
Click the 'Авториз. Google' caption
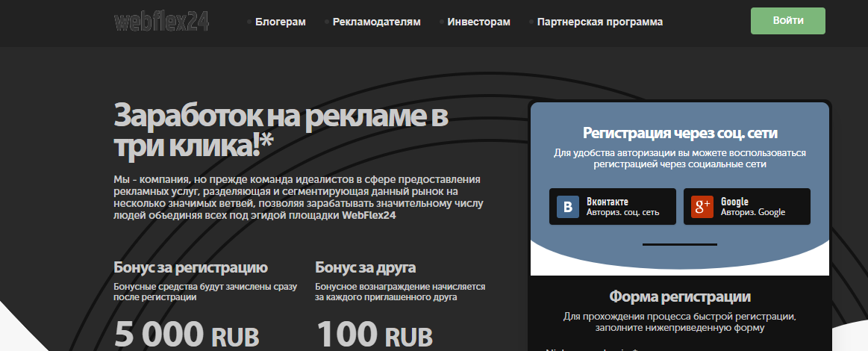pyautogui.click(x=753, y=212)
